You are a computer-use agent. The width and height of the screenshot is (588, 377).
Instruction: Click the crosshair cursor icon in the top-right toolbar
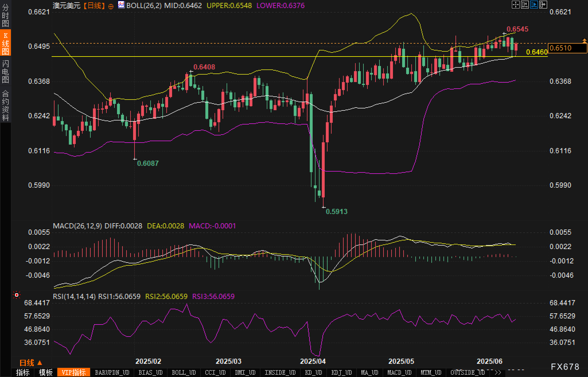[515, 5]
